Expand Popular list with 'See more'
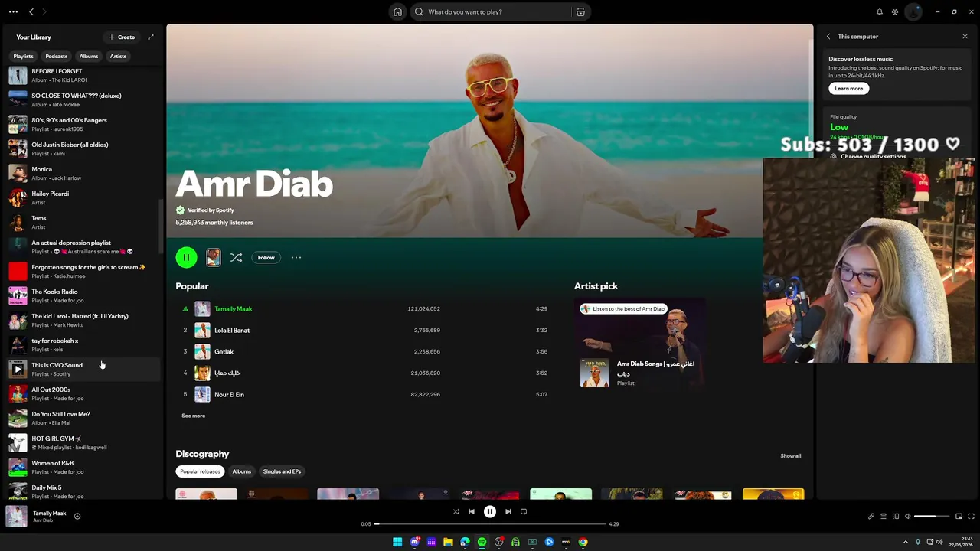 pyautogui.click(x=193, y=416)
